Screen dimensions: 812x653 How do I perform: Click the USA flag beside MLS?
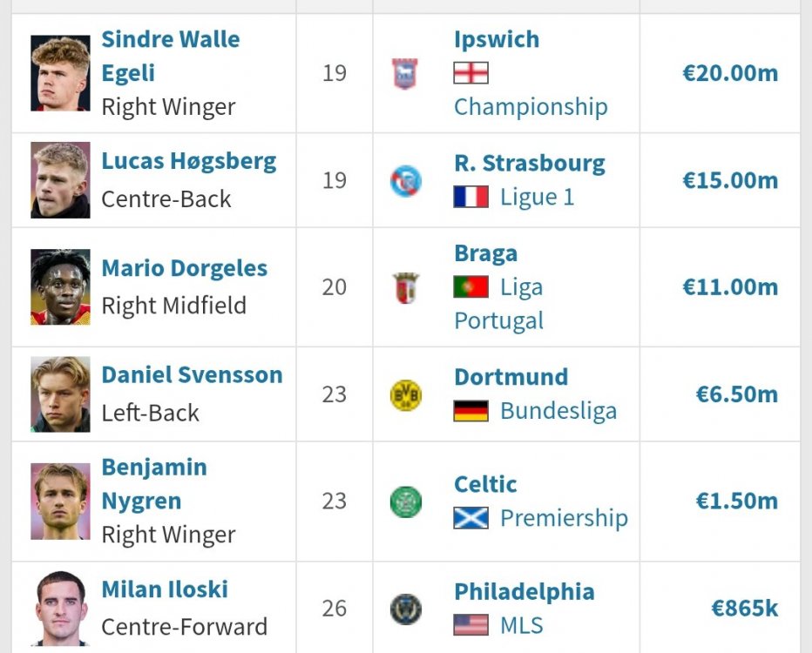[470, 625]
